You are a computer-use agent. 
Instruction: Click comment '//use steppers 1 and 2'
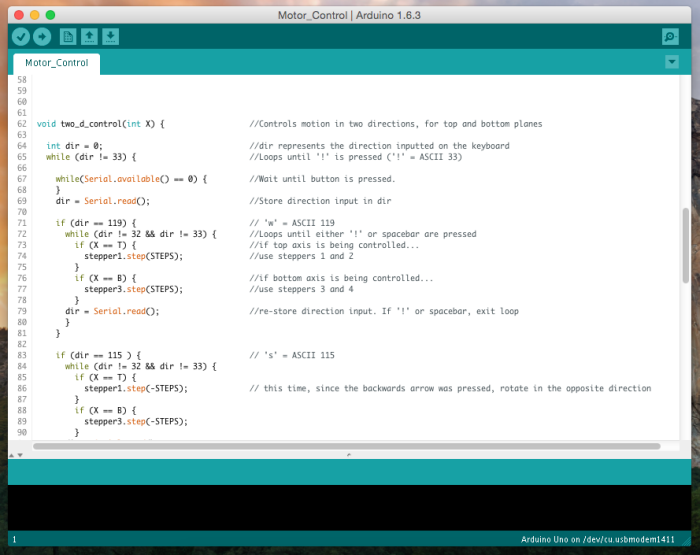coord(301,256)
